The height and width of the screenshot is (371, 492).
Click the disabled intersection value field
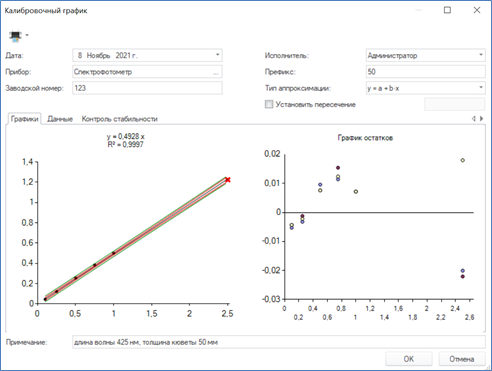point(455,105)
